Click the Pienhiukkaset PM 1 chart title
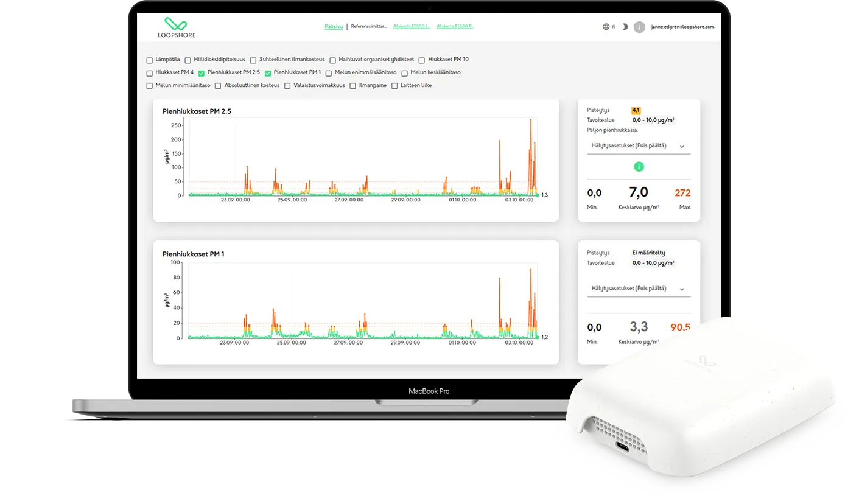The width and height of the screenshot is (859, 504). point(193,254)
